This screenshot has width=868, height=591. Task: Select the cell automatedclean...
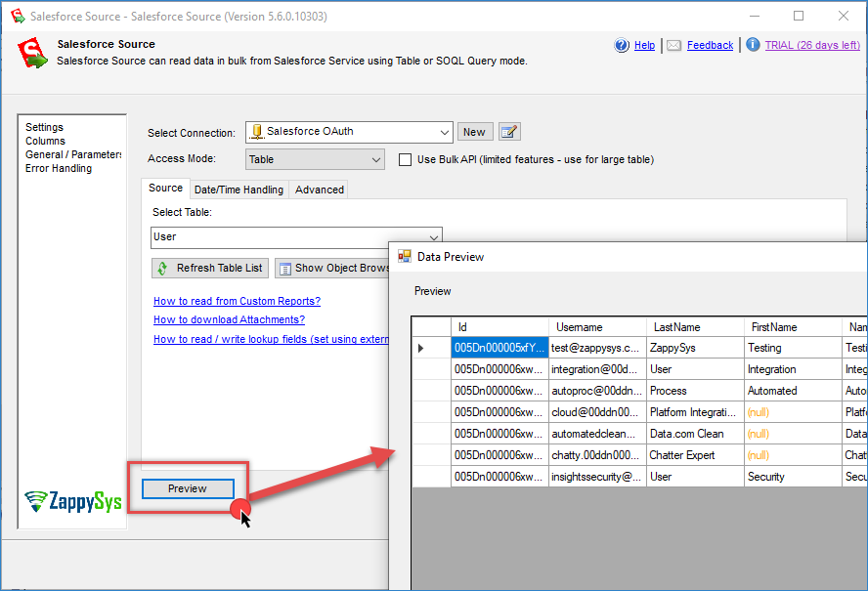[x=598, y=435]
